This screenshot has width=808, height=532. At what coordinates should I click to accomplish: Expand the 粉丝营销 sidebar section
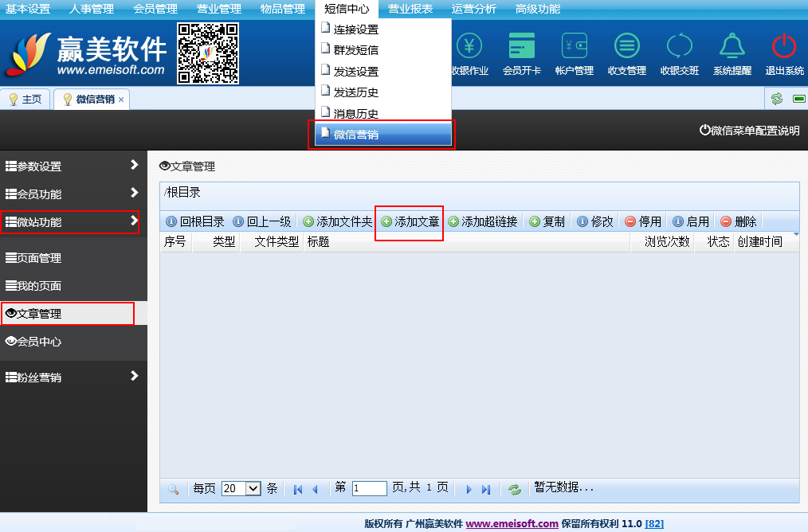[x=72, y=377]
